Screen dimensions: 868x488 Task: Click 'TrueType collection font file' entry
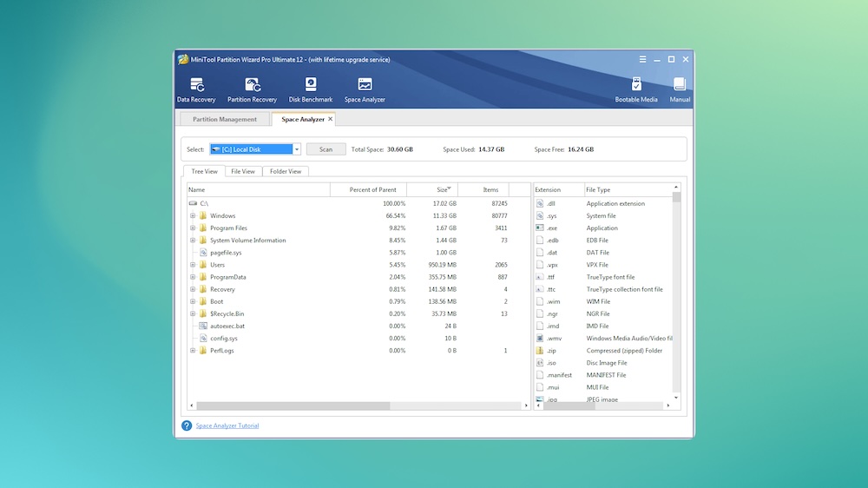[624, 289]
